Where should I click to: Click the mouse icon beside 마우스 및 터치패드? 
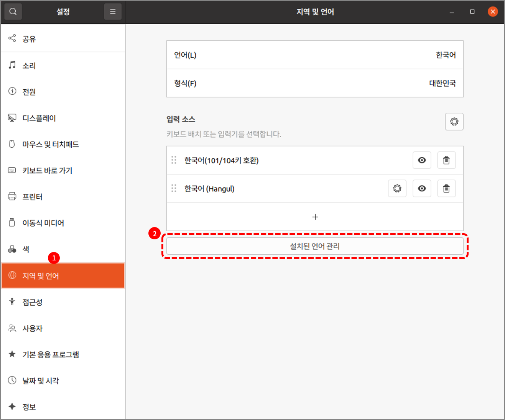12,144
